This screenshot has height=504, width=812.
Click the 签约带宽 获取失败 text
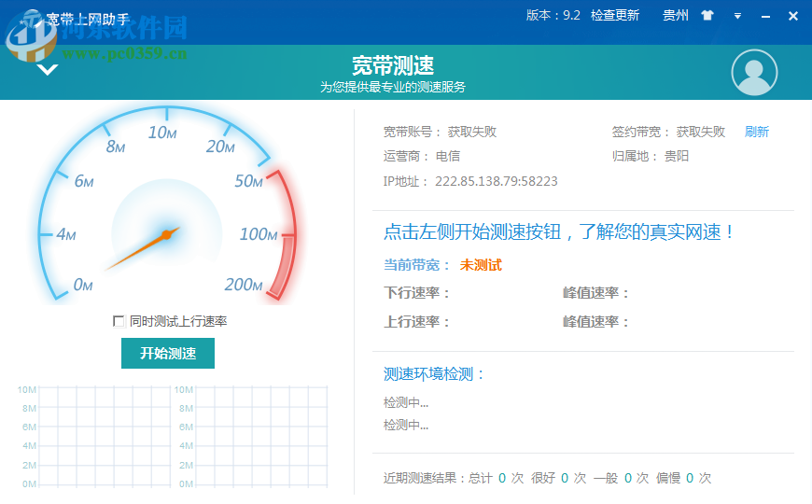tap(668, 132)
